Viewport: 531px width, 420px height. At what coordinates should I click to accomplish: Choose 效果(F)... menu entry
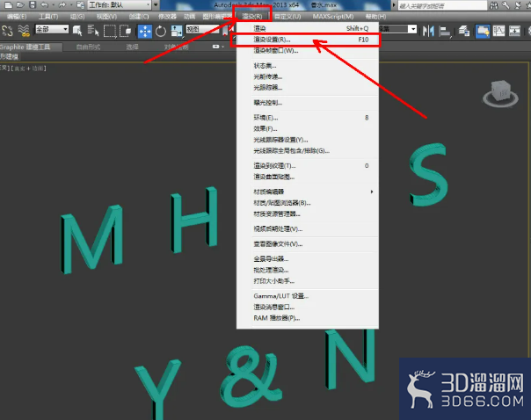tap(308, 128)
